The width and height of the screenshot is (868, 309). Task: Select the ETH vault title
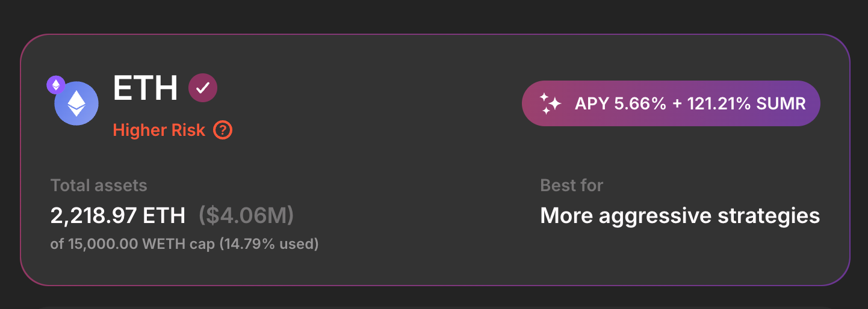pyautogui.click(x=146, y=88)
